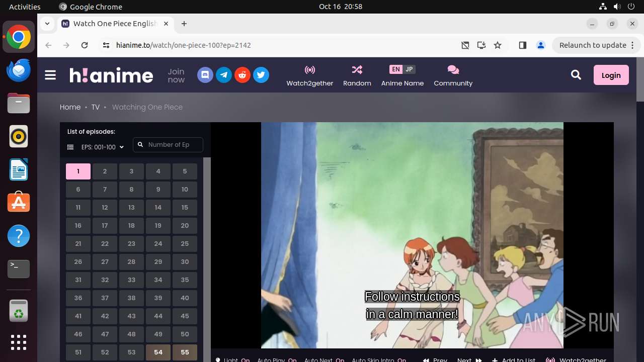This screenshot has height=362, width=644.
Task: Switch anime name to JP
Action: coord(409,69)
